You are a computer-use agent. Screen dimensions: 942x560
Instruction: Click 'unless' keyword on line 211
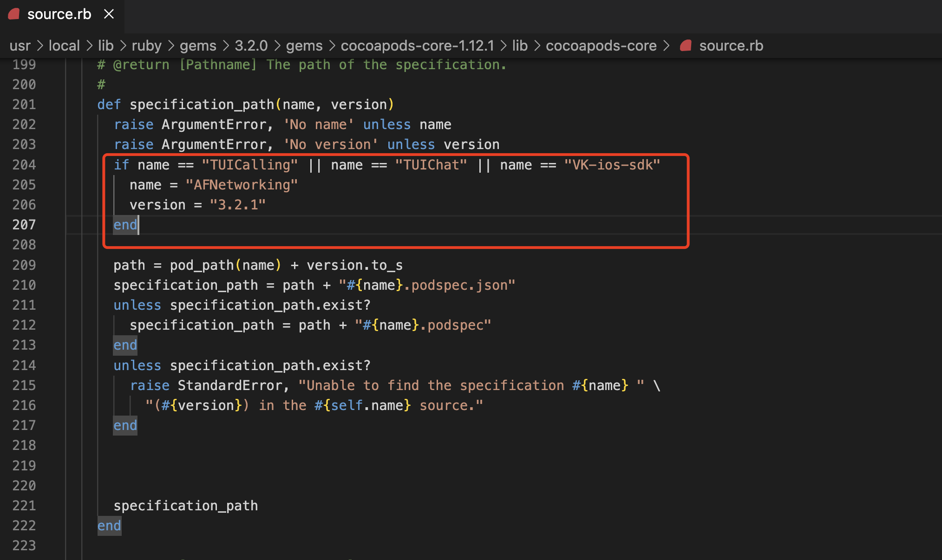137,305
